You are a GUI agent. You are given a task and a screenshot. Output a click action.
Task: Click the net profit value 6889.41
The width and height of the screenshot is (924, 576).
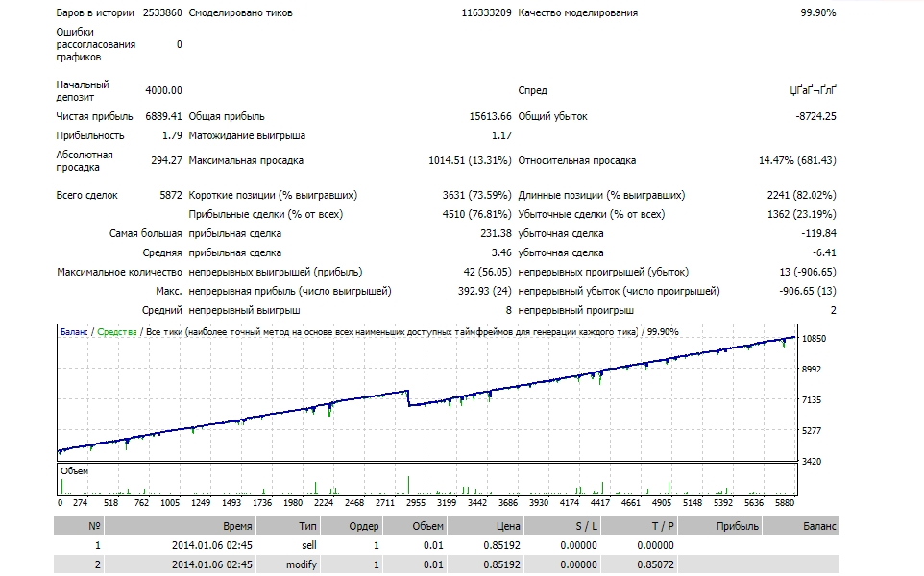click(163, 116)
